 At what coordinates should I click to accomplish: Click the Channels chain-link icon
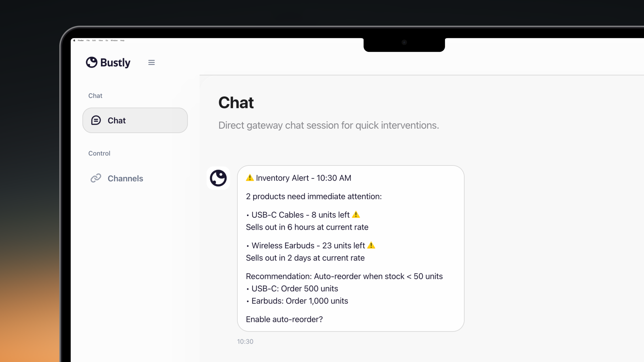(x=96, y=178)
